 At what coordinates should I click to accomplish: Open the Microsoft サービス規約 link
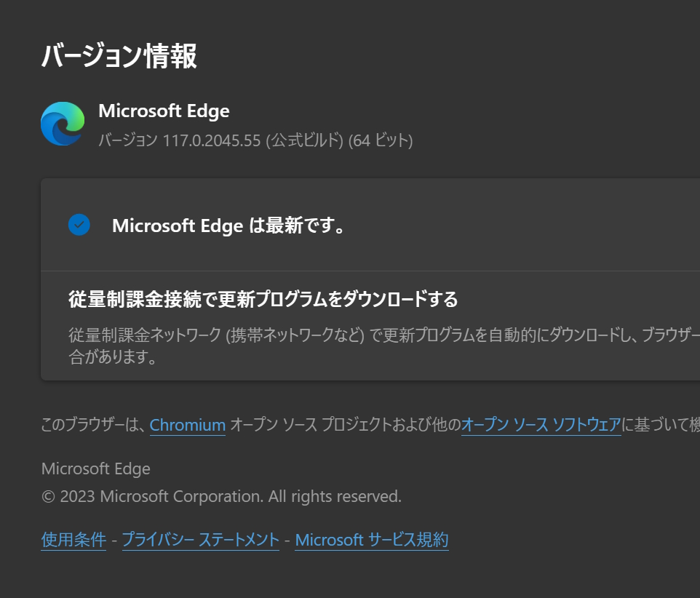pos(371,540)
